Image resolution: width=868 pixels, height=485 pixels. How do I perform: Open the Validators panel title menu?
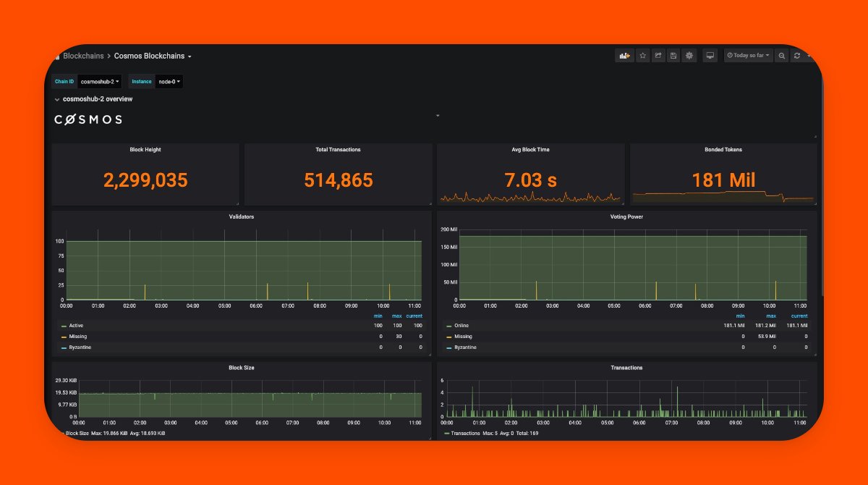click(x=242, y=216)
